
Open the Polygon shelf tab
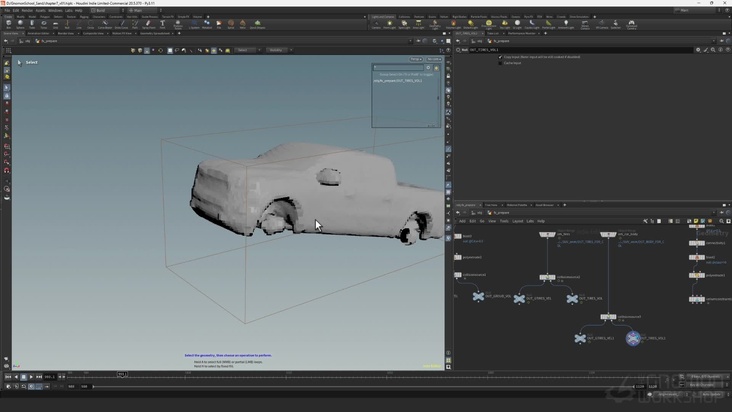tap(45, 17)
